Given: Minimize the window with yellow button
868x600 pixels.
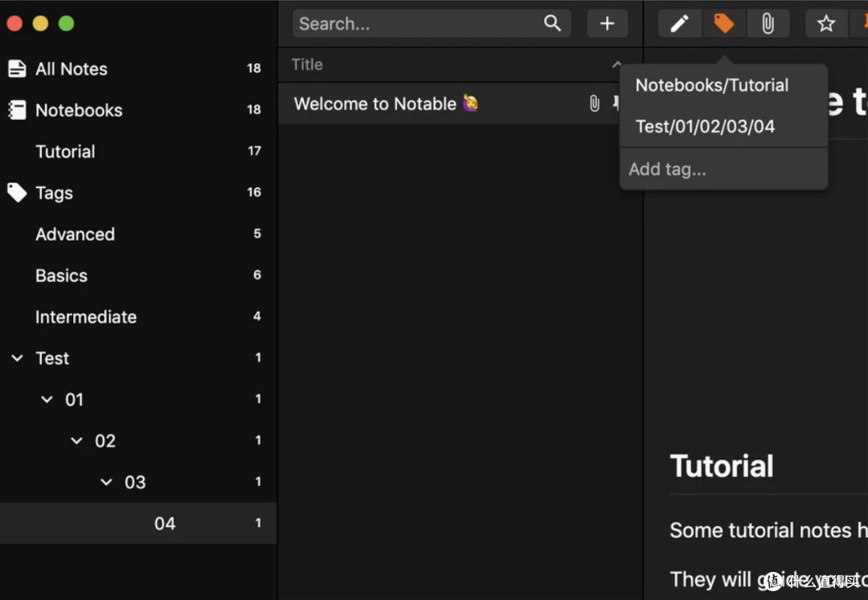Looking at the screenshot, I should [40, 23].
